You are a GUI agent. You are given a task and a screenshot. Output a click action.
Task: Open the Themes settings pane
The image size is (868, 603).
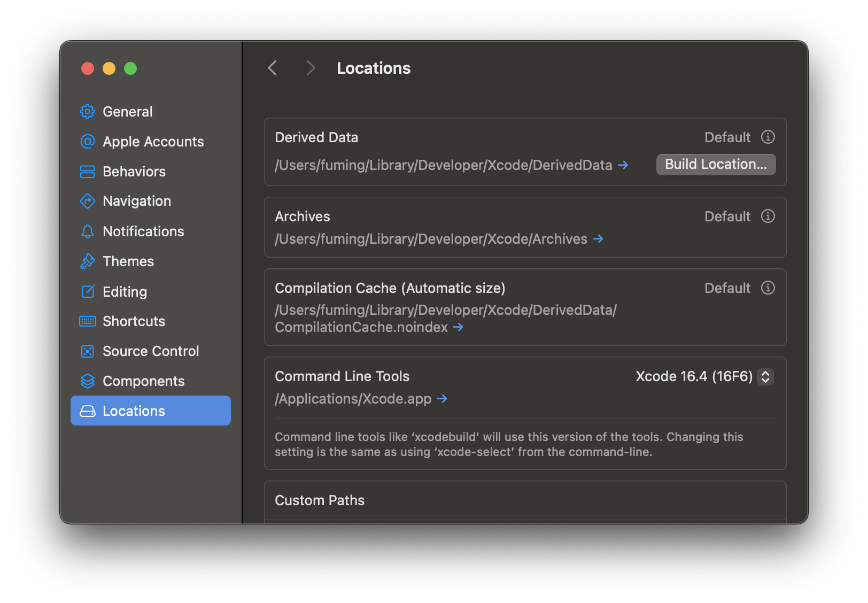click(x=151, y=261)
